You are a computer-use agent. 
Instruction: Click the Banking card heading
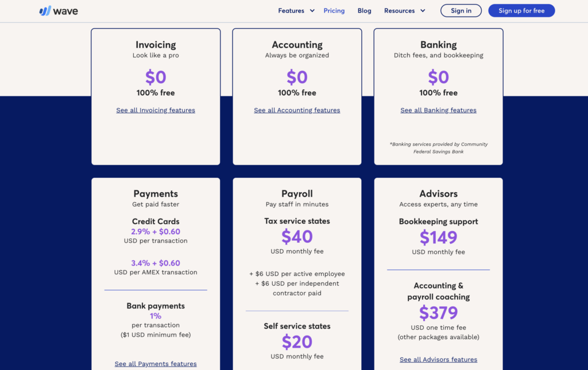(438, 45)
